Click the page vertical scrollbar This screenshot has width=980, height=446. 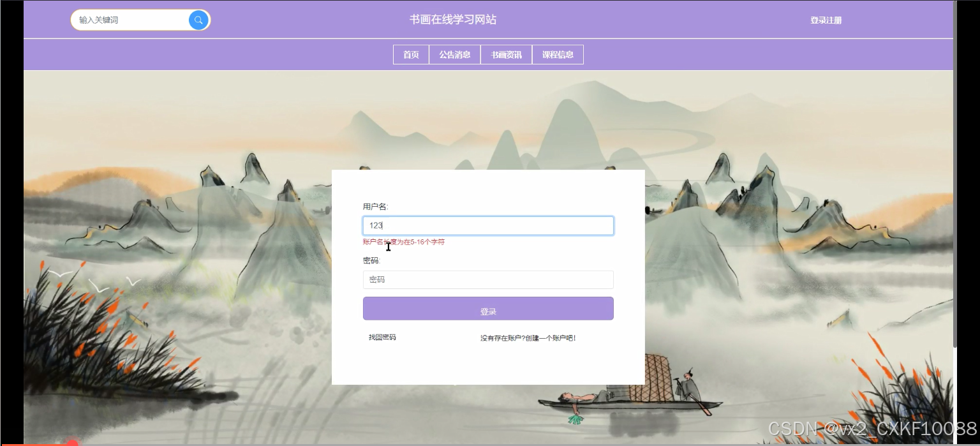tap(955, 174)
